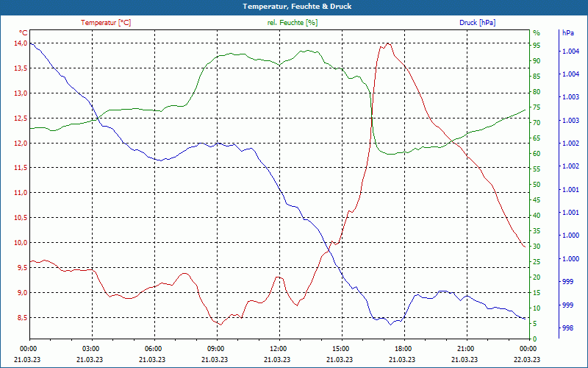Click the '10,0' temperature axis value

click(21, 243)
